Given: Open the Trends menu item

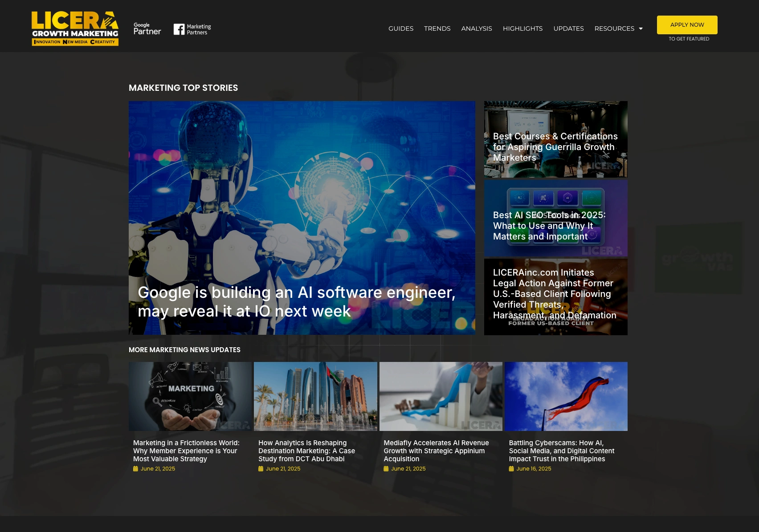Looking at the screenshot, I should [437, 28].
